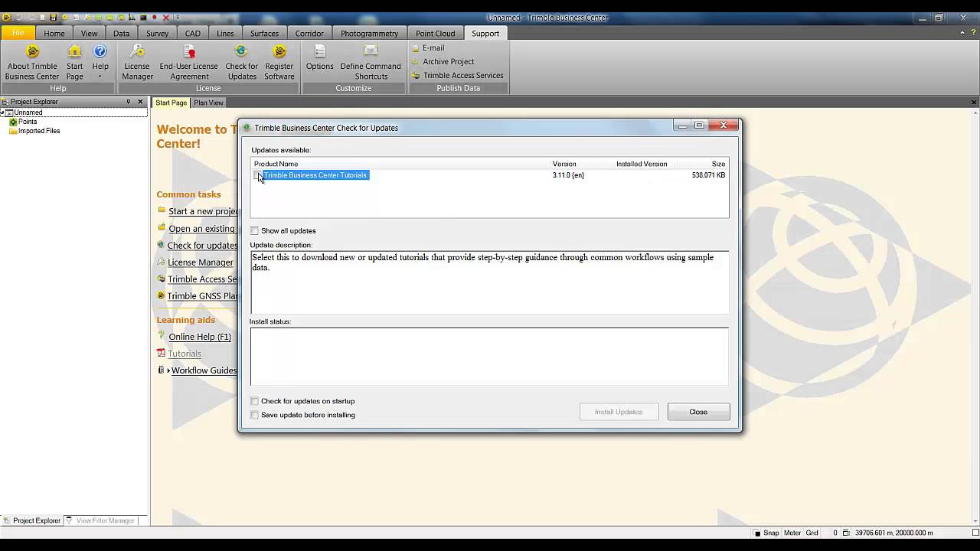Click the Version column header
Image resolution: width=980 pixels, height=551 pixels.
tap(564, 164)
